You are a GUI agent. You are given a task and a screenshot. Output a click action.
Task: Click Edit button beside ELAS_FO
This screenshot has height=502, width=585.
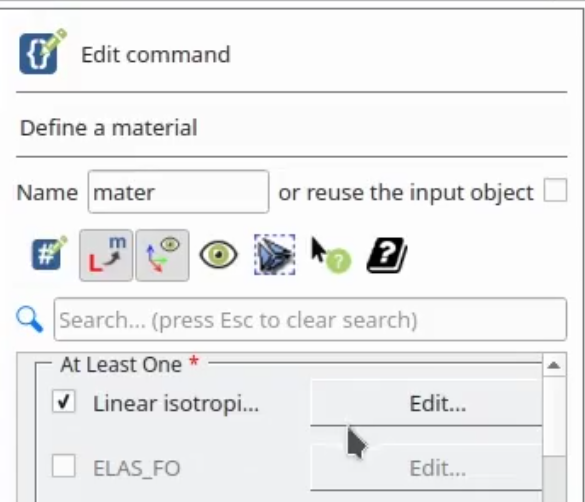click(426, 468)
